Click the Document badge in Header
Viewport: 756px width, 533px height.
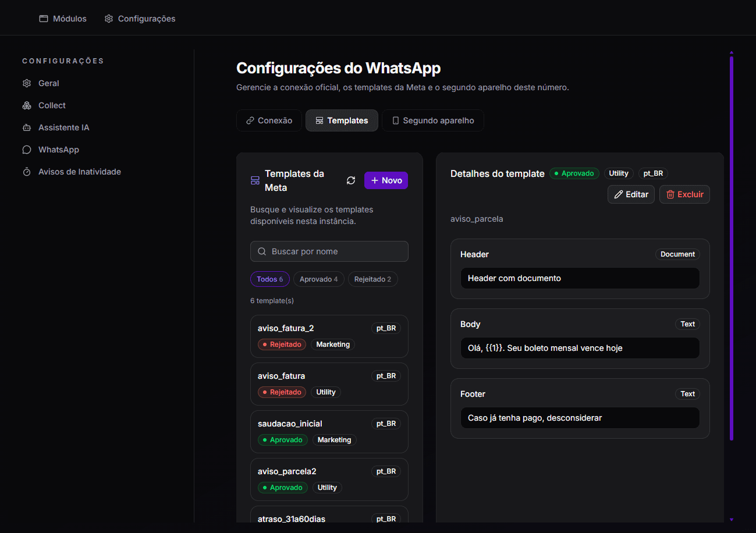pyautogui.click(x=677, y=254)
